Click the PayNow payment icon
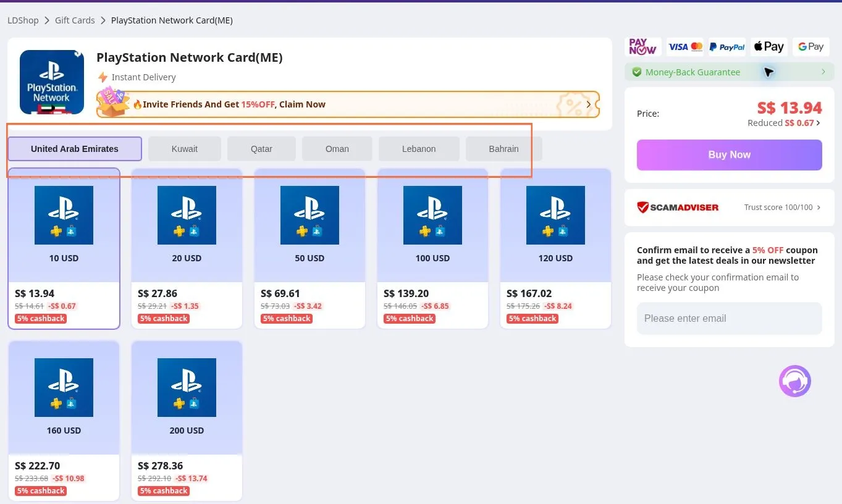 (x=642, y=46)
